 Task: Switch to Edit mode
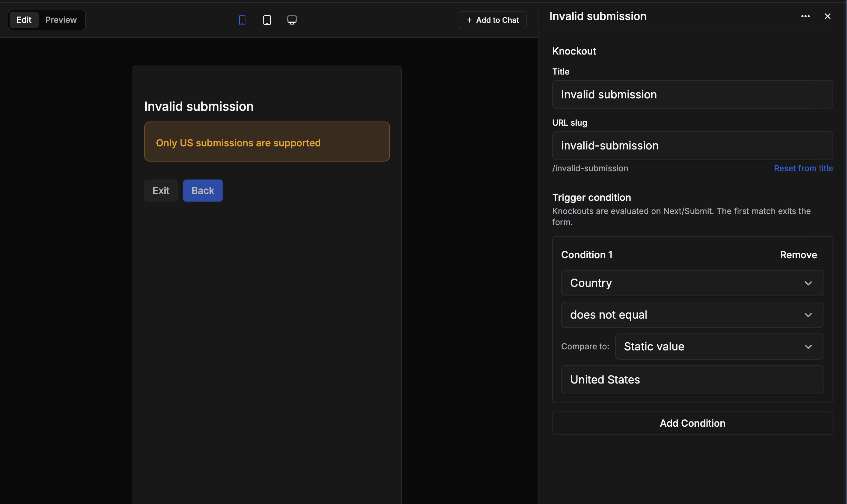click(24, 20)
